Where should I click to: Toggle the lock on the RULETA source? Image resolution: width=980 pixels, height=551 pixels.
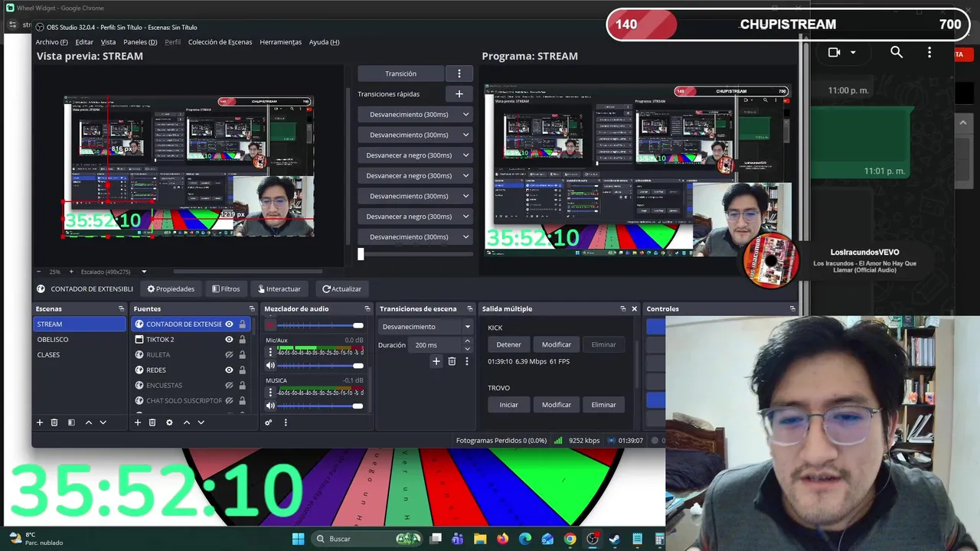(x=242, y=354)
